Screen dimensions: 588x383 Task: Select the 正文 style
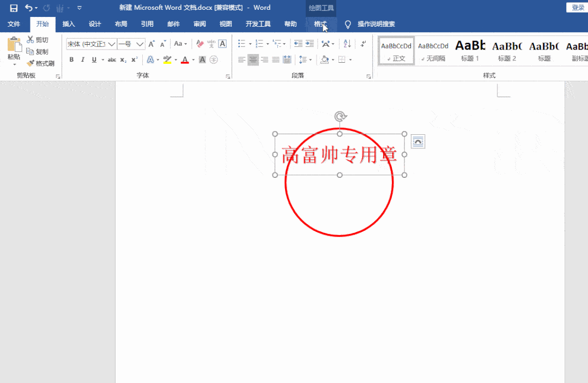pyautogui.click(x=396, y=51)
